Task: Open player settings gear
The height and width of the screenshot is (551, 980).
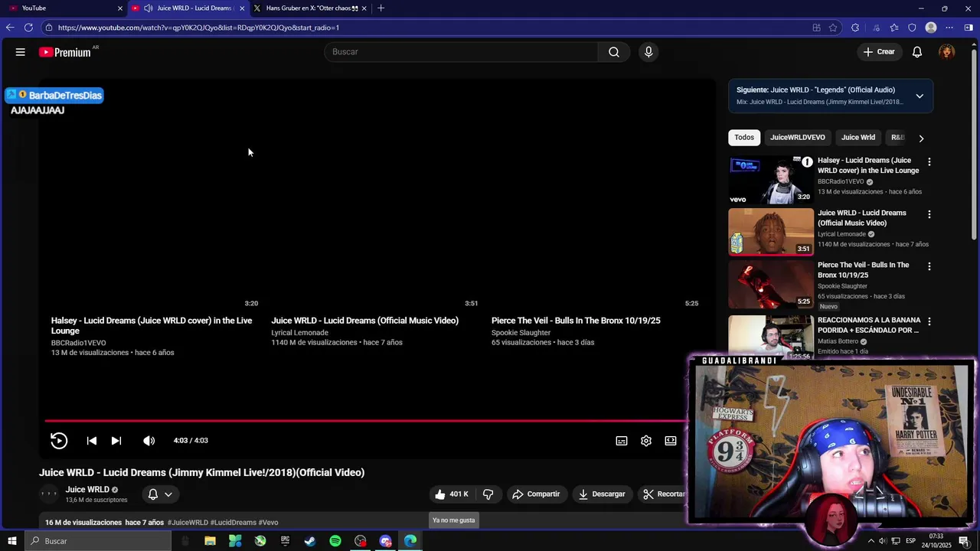Action: tap(646, 441)
